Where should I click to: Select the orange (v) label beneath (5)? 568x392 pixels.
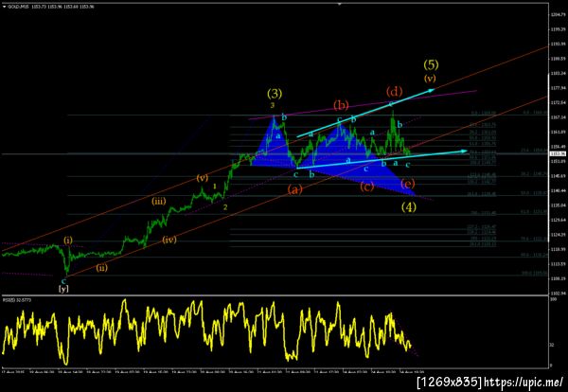430,78
